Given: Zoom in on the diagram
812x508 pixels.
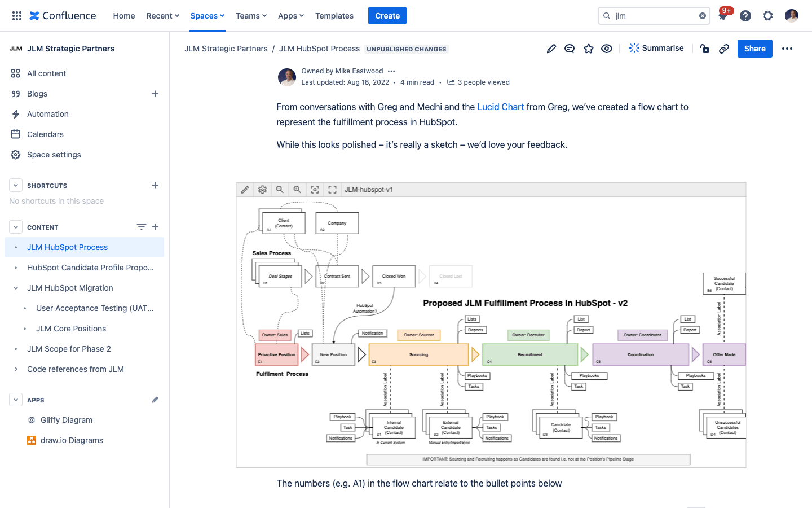Looking at the screenshot, I should pyautogui.click(x=297, y=190).
